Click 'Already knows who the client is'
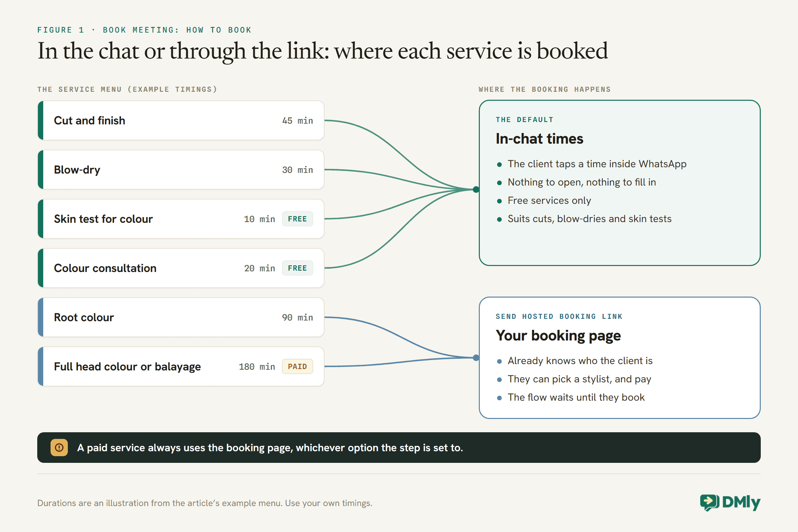The height and width of the screenshot is (532, 798). [580, 361]
